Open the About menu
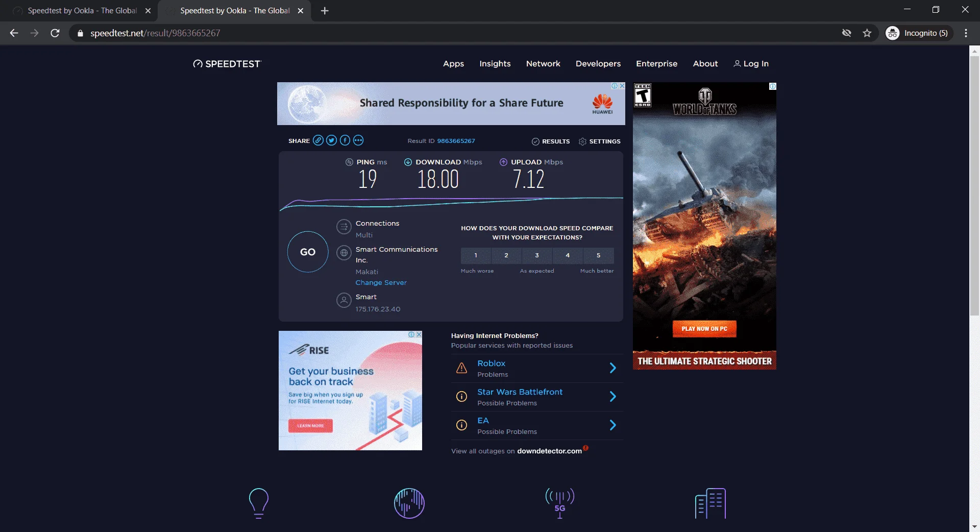The width and height of the screenshot is (980, 532). [x=705, y=64]
